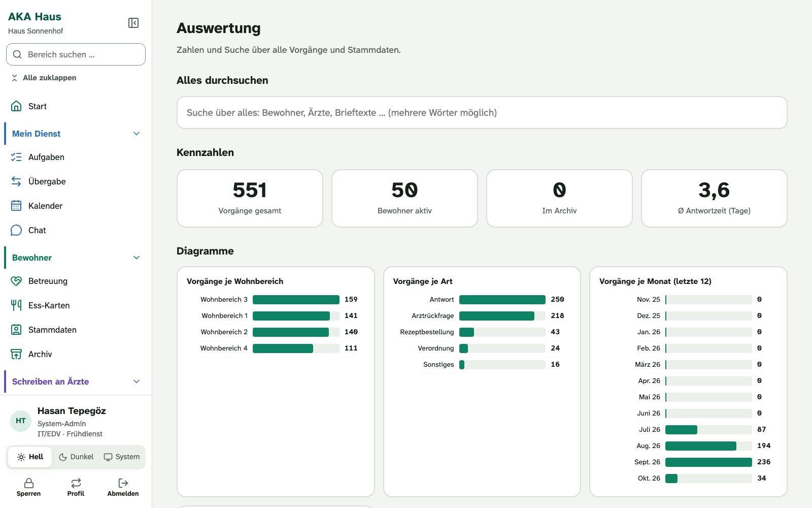Click the AKA Haus title
The image size is (812, 508).
point(35,17)
